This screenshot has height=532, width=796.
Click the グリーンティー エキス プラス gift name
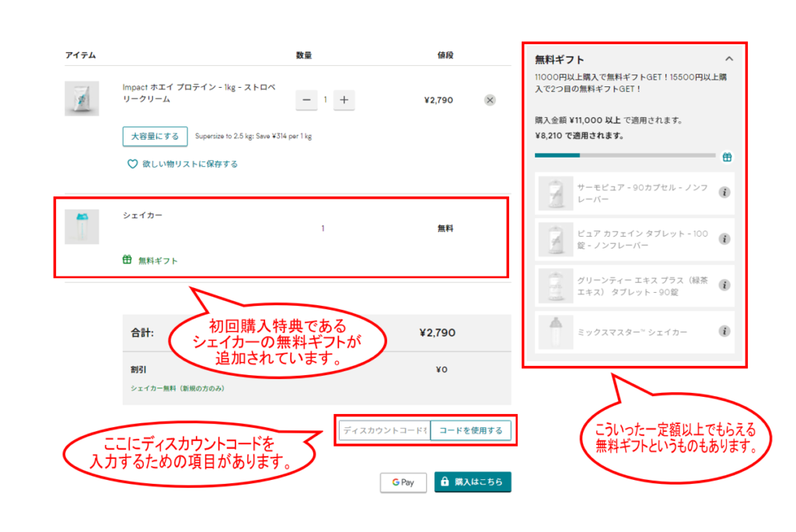642,286
